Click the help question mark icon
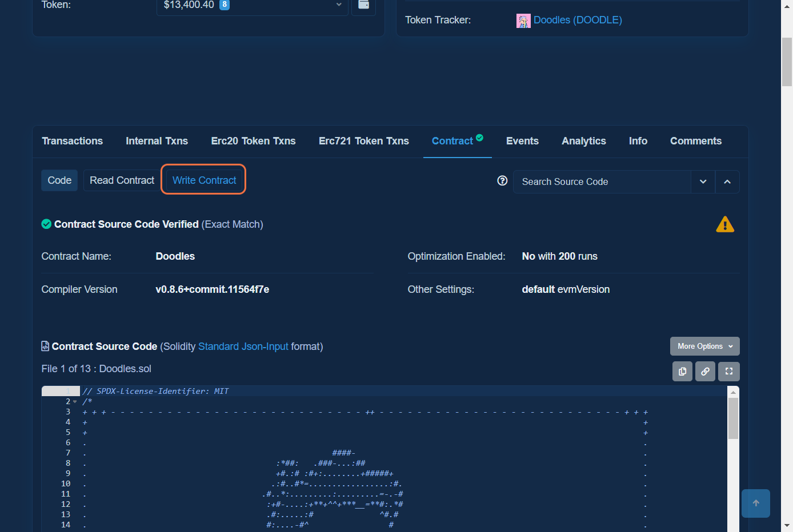This screenshot has height=532, width=793. click(x=502, y=181)
